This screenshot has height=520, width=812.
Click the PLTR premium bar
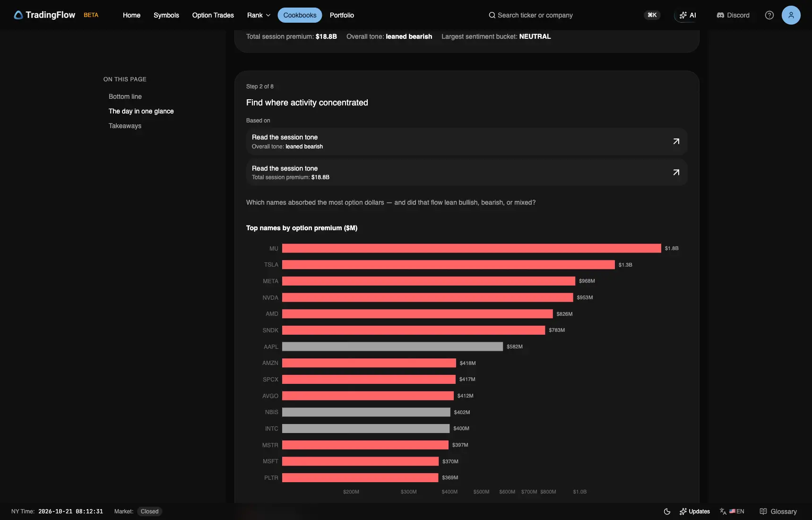click(x=360, y=477)
